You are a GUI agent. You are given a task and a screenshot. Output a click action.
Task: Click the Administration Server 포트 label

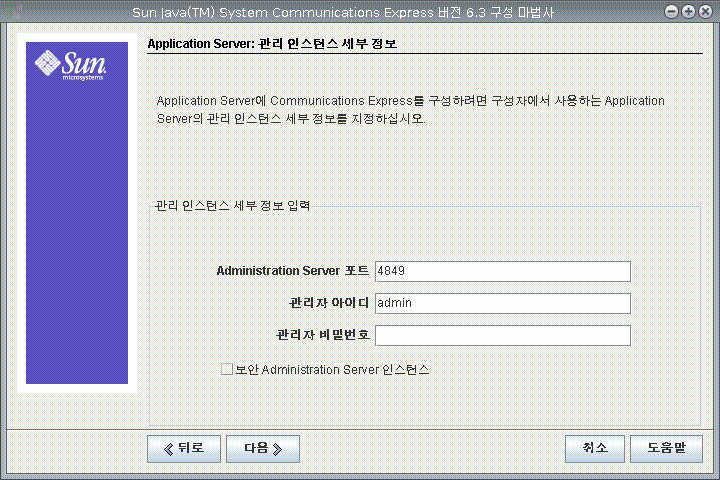(292, 271)
